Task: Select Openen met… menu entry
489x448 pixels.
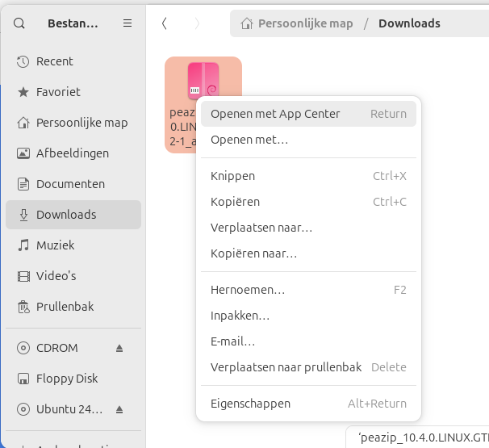Action: [x=249, y=140]
